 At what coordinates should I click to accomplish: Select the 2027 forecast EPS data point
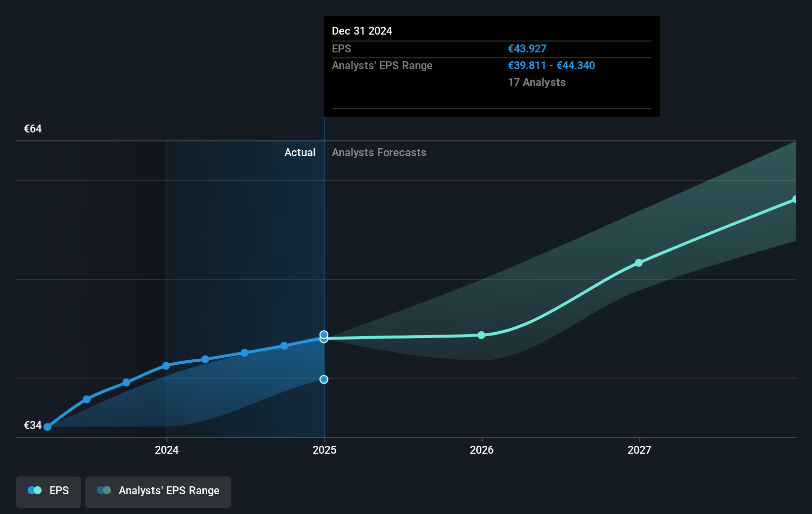coord(639,263)
